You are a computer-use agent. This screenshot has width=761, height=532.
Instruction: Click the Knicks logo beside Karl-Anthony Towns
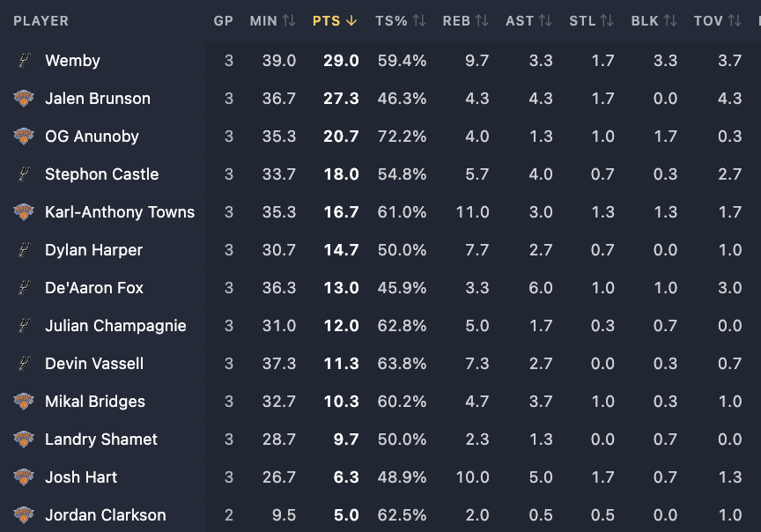(x=24, y=212)
